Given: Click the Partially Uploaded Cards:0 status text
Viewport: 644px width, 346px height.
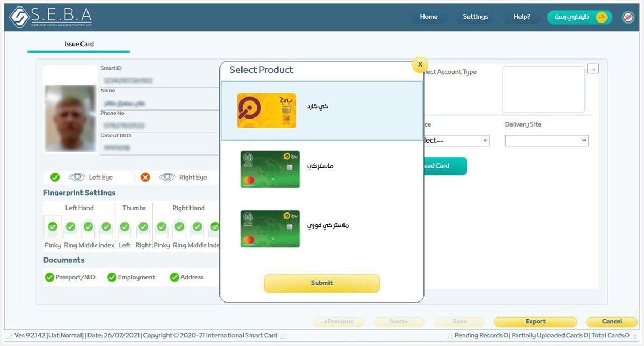Looking at the screenshot, I should (548, 336).
